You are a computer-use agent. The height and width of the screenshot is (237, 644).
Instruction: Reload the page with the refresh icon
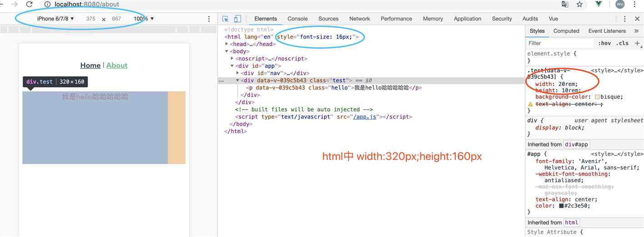pyautogui.click(x=29, y=4)
